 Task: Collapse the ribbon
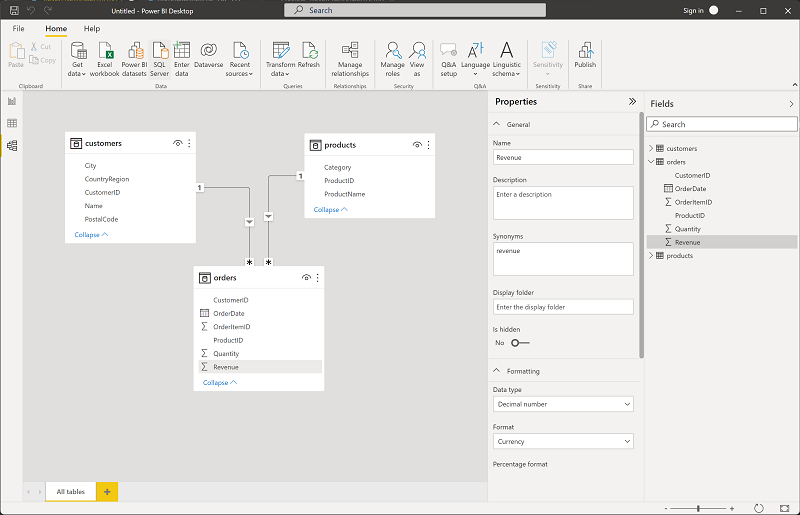point(794,85)
